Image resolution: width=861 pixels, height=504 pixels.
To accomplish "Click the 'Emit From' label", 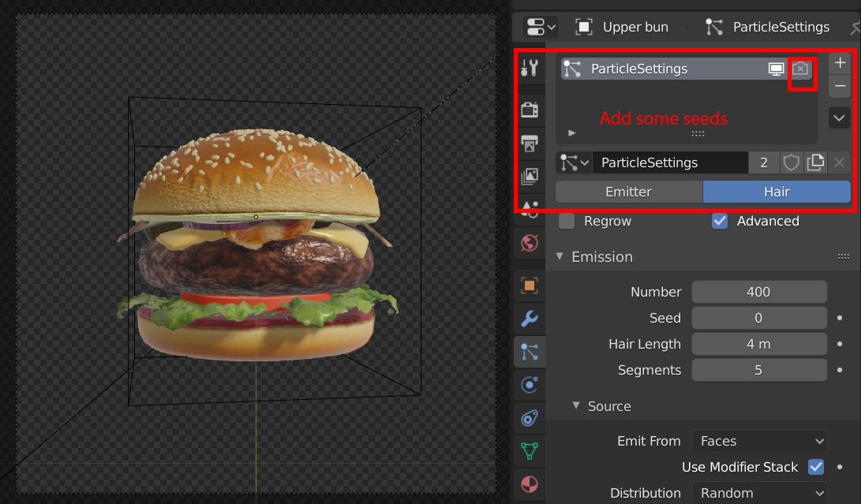I will pyautogui.click(x=649, y=442).
